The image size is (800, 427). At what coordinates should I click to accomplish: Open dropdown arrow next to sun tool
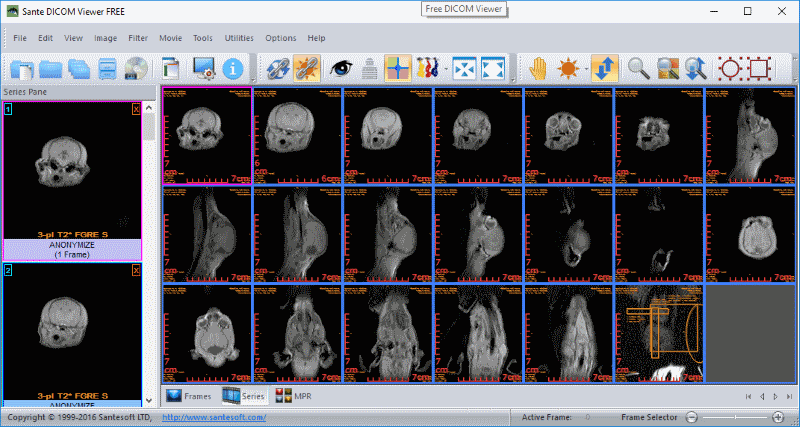586,68
